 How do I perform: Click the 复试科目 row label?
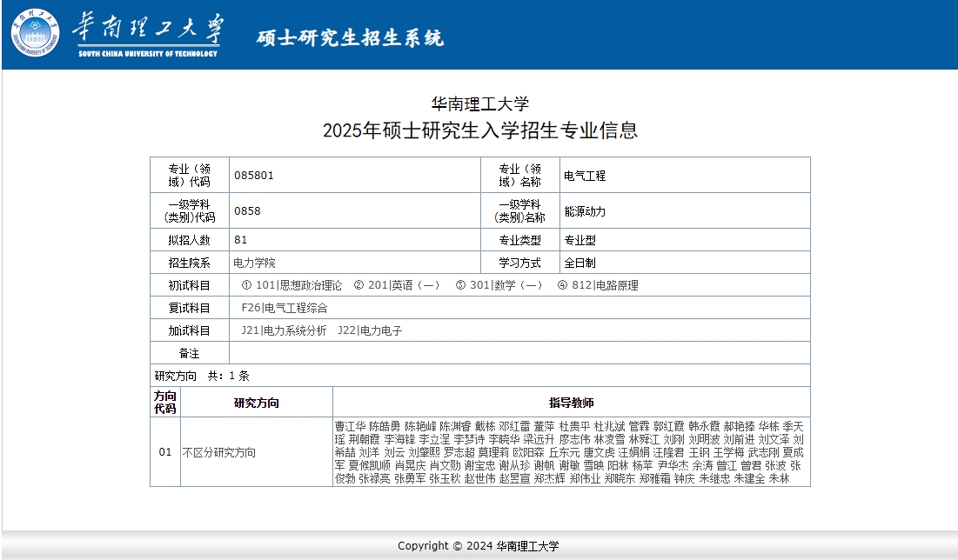189,308
